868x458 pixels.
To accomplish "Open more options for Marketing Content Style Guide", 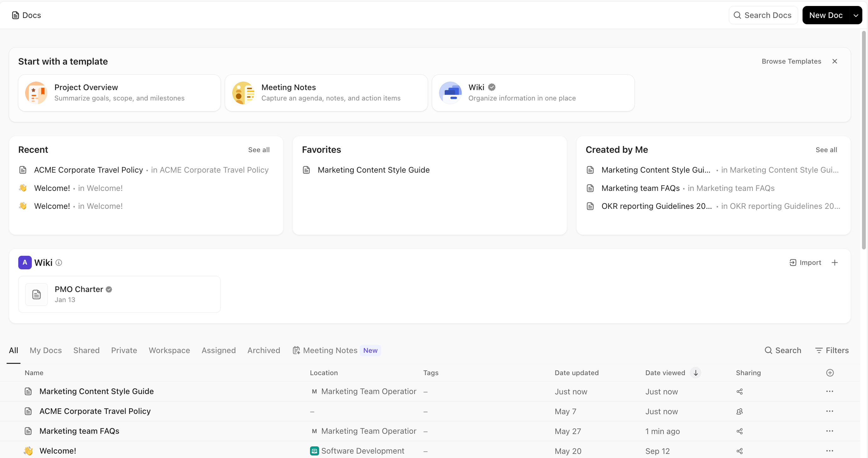I will 829,391.
